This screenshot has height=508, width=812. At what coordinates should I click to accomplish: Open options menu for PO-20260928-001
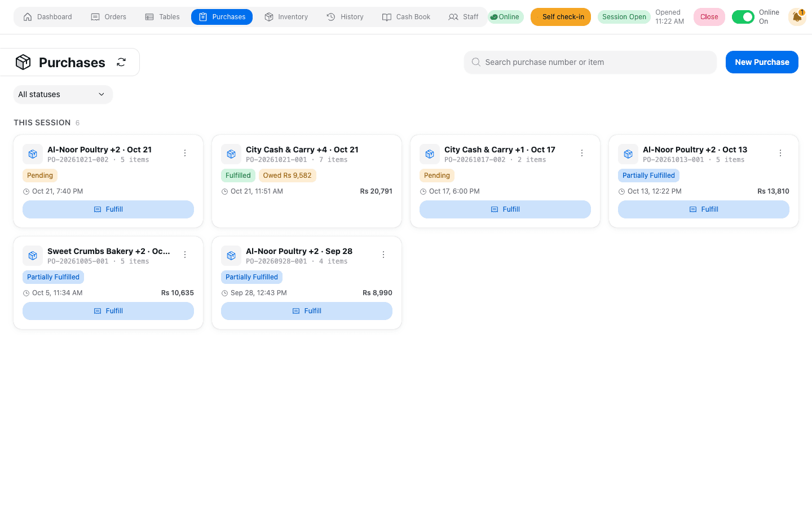coord(383,255)
